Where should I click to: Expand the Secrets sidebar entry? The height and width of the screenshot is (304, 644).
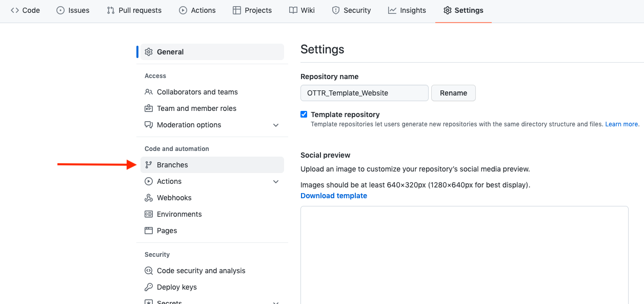point(276,302)
